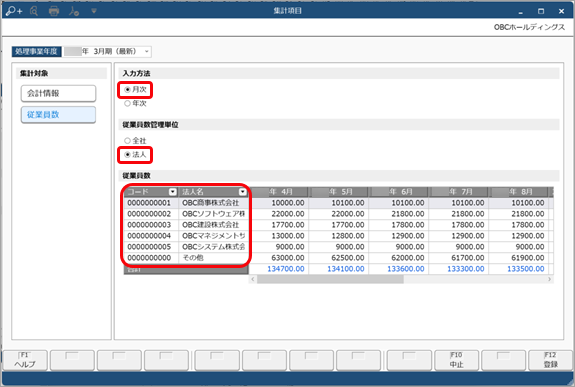
Task: Edit the 62500.00 cell
Action: point(338,258)
